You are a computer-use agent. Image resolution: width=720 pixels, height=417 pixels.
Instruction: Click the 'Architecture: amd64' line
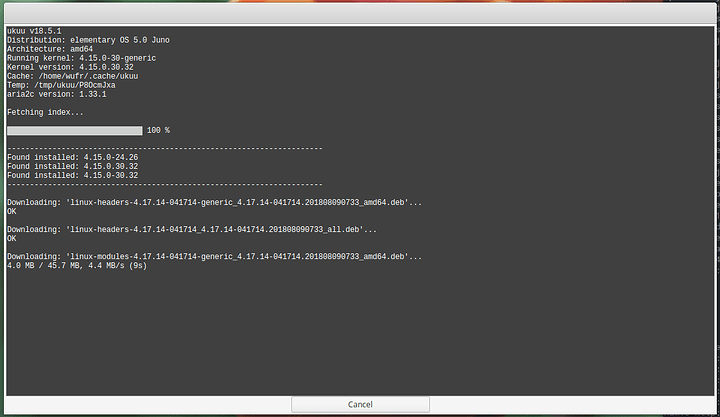(x=50, y=49)
